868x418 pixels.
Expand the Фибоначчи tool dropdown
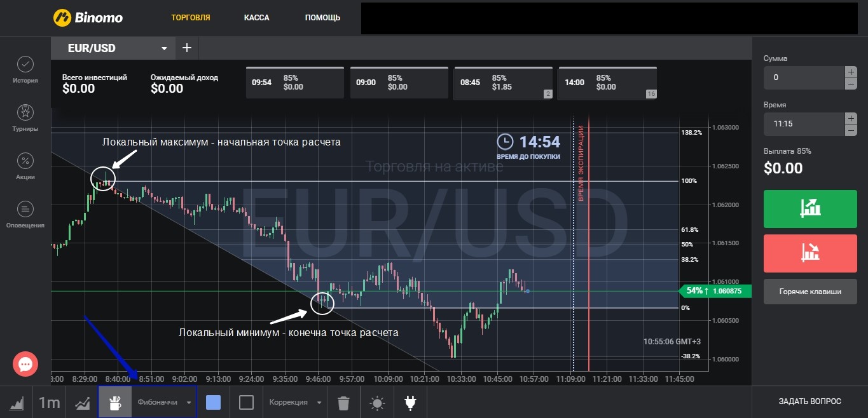(164, 402)
